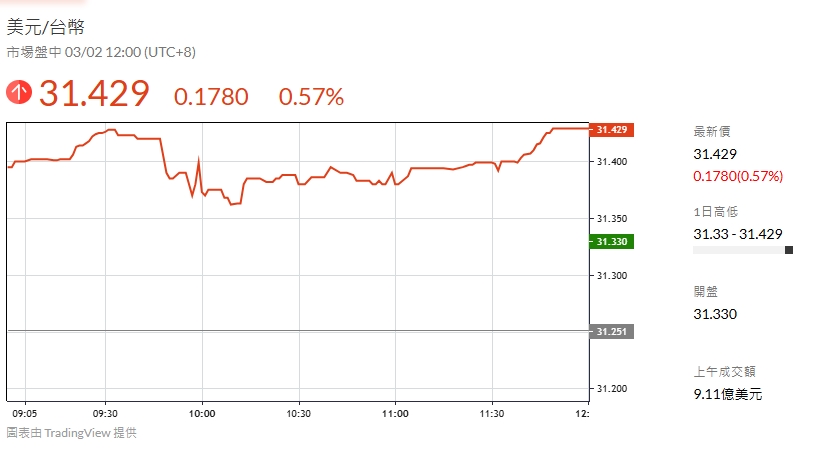Click the red up-arrow icon beside the price
The image size is (838, 467).
[19, 93]
